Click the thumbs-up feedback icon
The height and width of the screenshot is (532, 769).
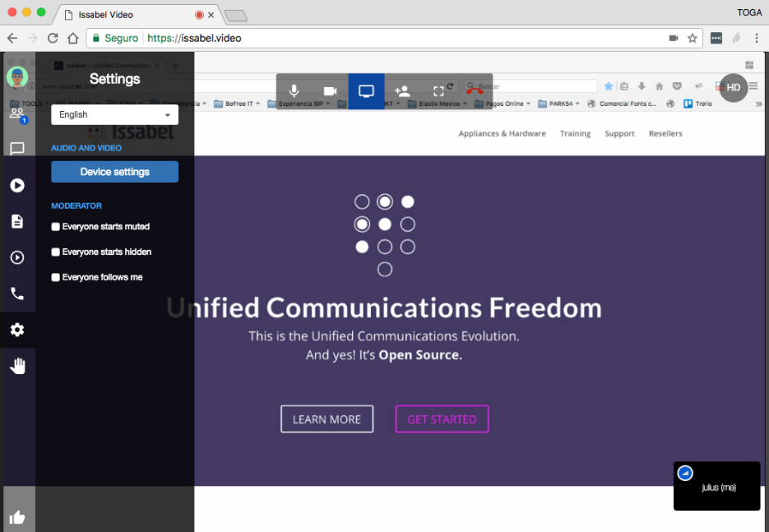coord(17,517)
